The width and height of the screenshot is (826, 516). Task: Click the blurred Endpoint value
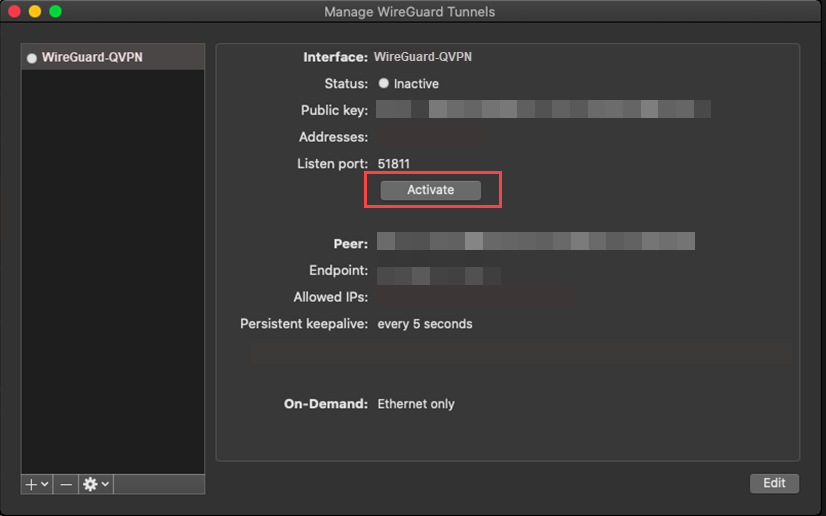click(438, 275)
